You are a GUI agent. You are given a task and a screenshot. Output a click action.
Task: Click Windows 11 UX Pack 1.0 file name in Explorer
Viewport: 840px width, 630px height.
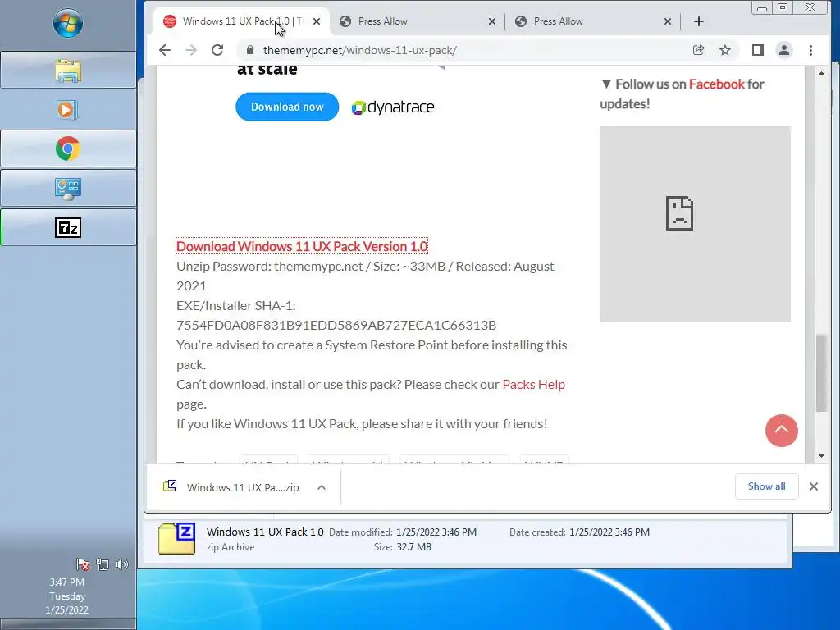[265, 532]
